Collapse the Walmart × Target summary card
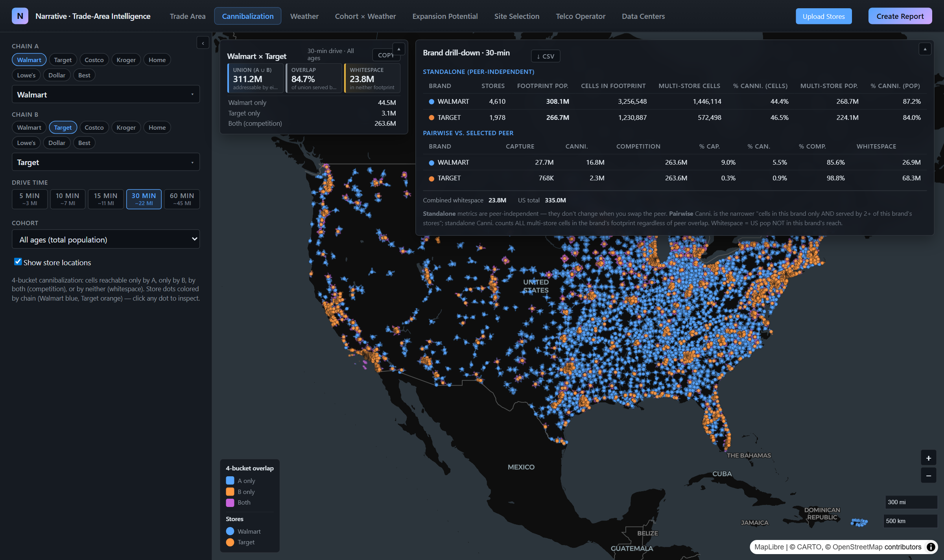Viewport: 944px width, 560px height. click(x=399, y=49)
